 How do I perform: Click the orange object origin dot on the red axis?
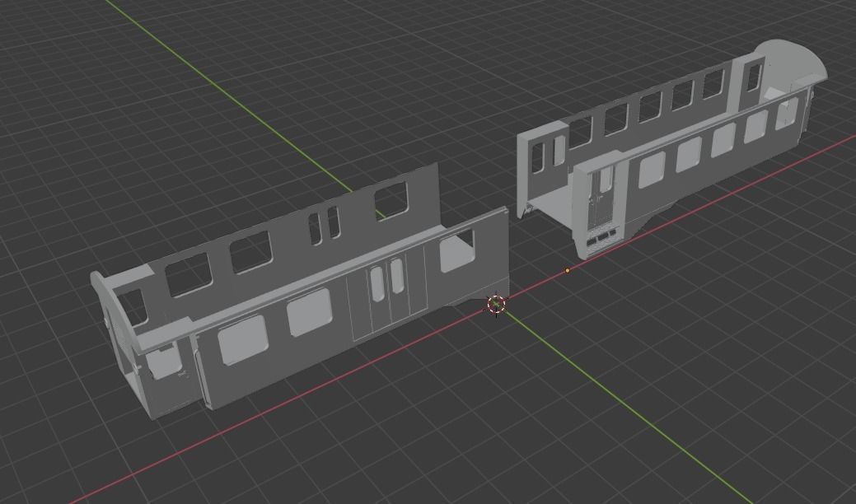click(x=568, y=270)
